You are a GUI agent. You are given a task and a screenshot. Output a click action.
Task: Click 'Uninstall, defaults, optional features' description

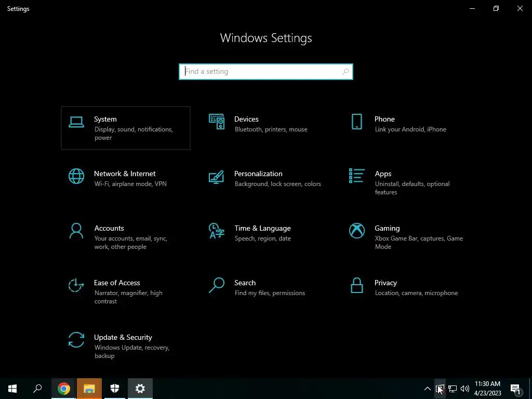click(412, 188)
